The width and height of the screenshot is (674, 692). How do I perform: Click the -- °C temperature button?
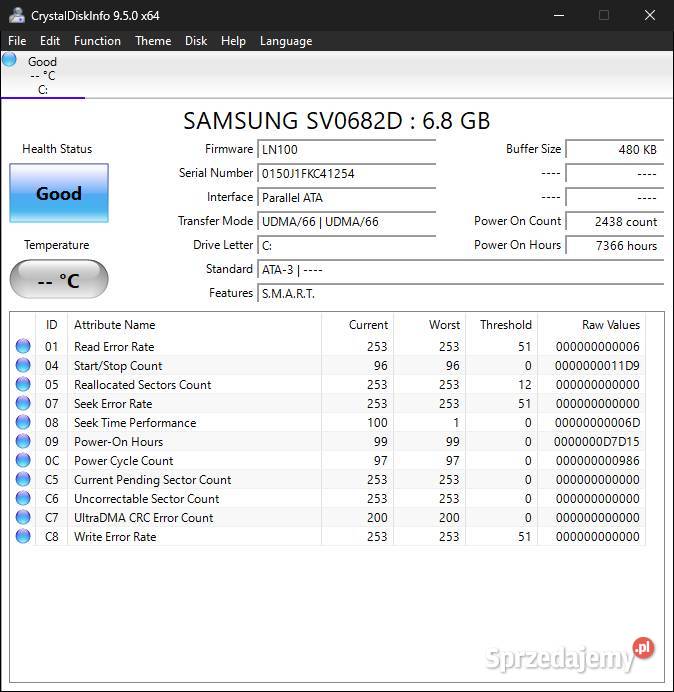click(x=59, y=279)
